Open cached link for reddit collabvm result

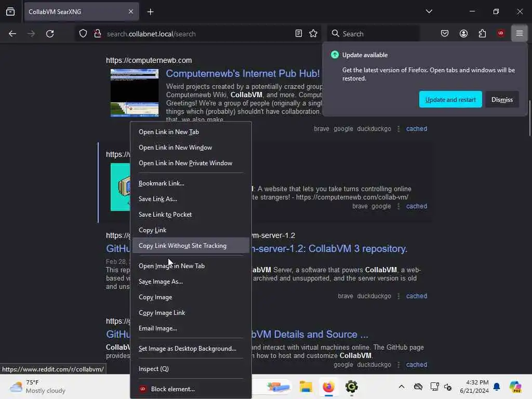417,206
